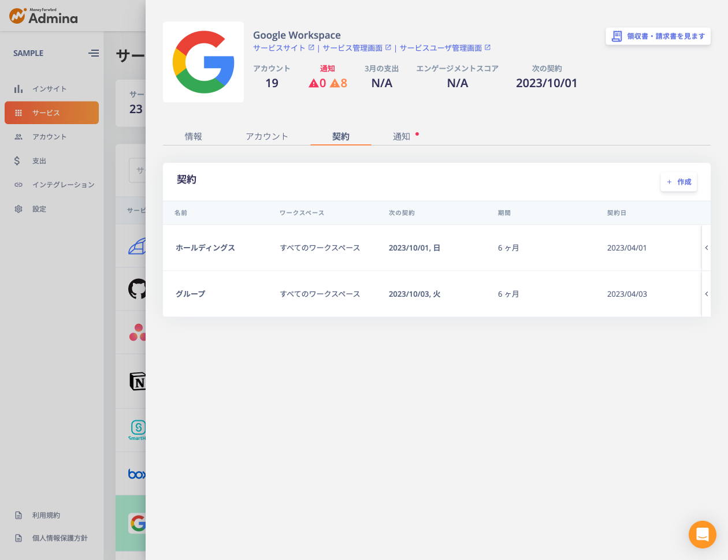Click the SAMPLE workspace name

click(28, 53)
